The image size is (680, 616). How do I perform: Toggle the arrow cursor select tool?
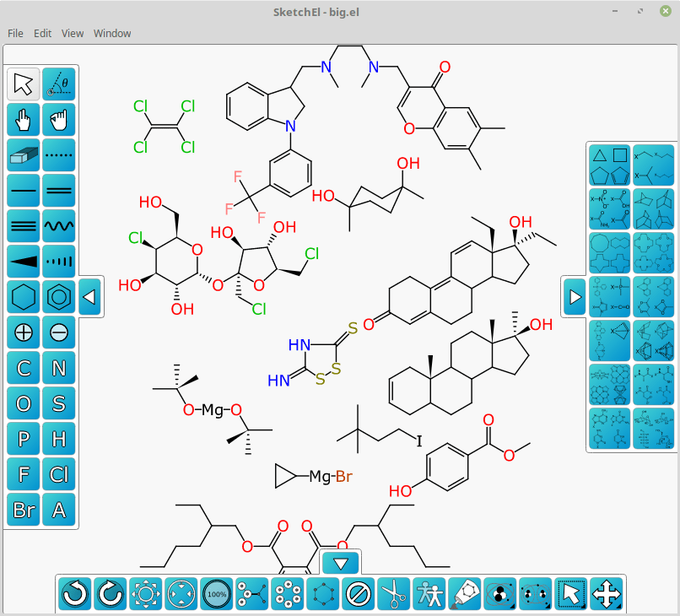tap(24, 84)
